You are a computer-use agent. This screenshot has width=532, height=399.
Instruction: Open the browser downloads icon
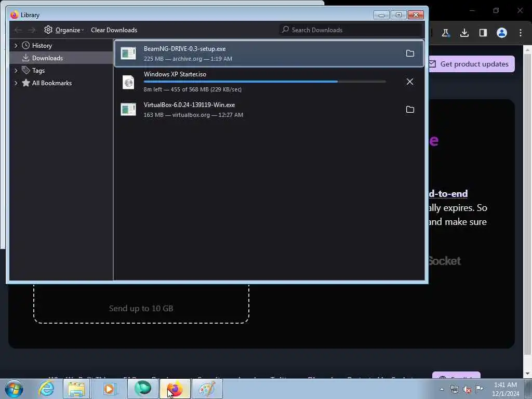tap(464, 33)
